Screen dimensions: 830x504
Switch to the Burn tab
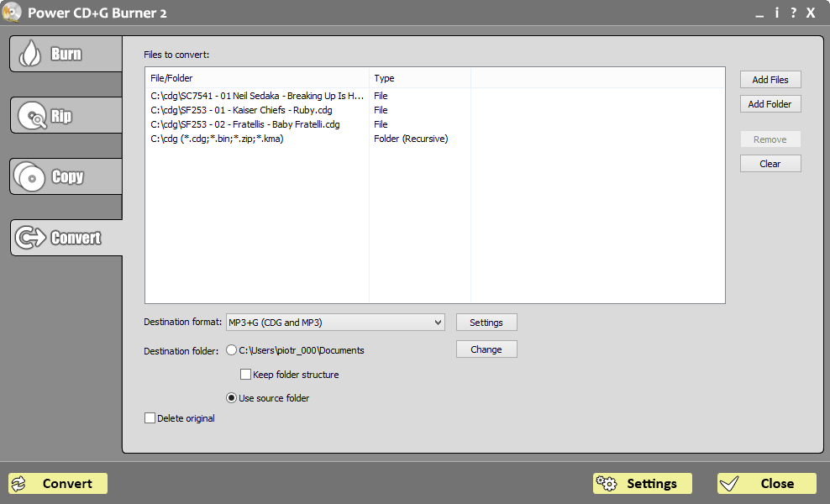point(67,52)
